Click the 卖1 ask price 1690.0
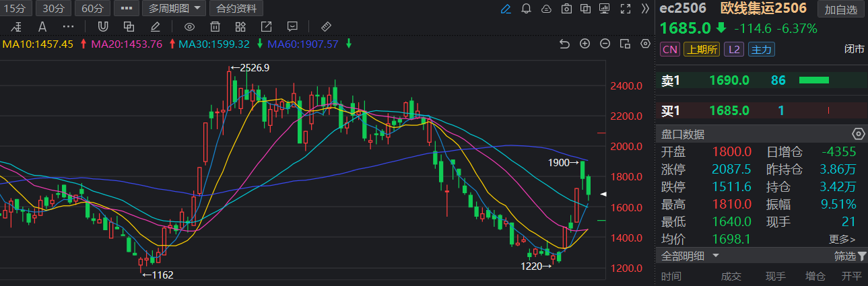The height and width of the screenshot is (286, 868). pyautogui.click(x=729, y=80)
